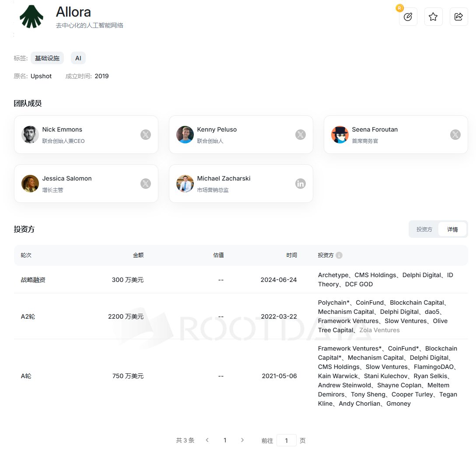This screenshot has width=476, height=459.
Task: Click the A2轮 round cell
Action: (x=28, y=316)
